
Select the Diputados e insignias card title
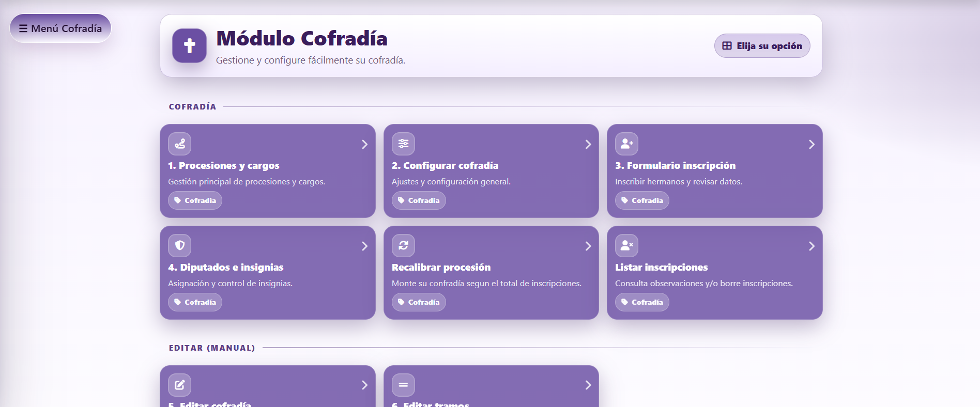[x=226, y=268]
